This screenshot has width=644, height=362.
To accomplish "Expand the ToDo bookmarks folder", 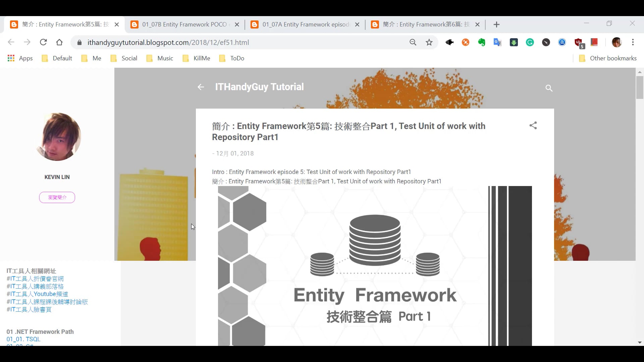I will [x=231, y=58].
